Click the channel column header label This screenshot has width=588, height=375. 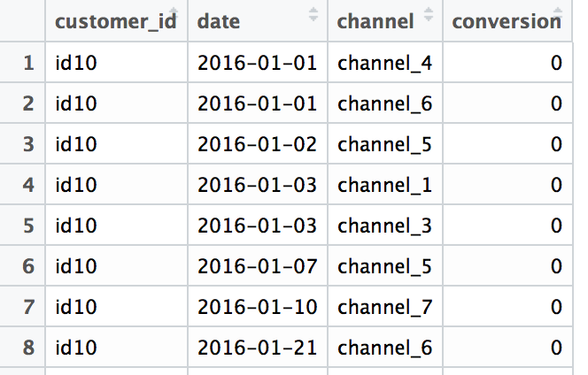point(375,21)
